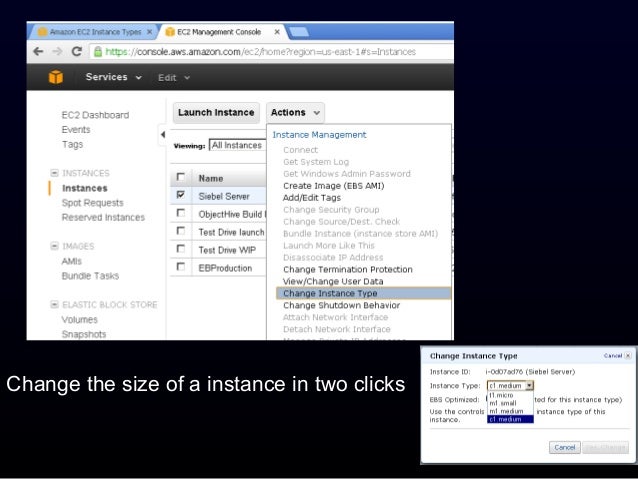This screenshot has width=638, height=479.
Task: Open the Viewing All Instances dropdown
Action: (238, 145)
